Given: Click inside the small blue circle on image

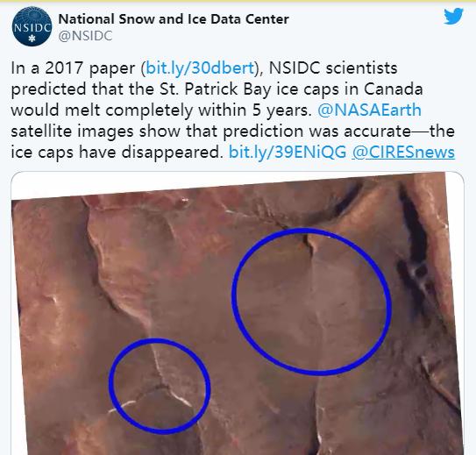Looking at the screenshot, I should tap(160, 386).
